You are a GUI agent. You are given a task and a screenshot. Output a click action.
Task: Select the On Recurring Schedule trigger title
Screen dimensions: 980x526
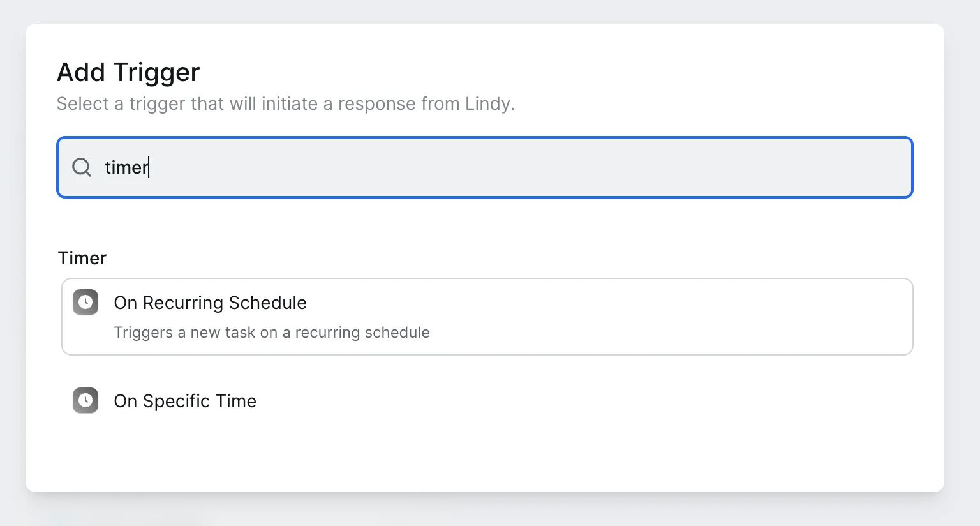tap(210, 303)
